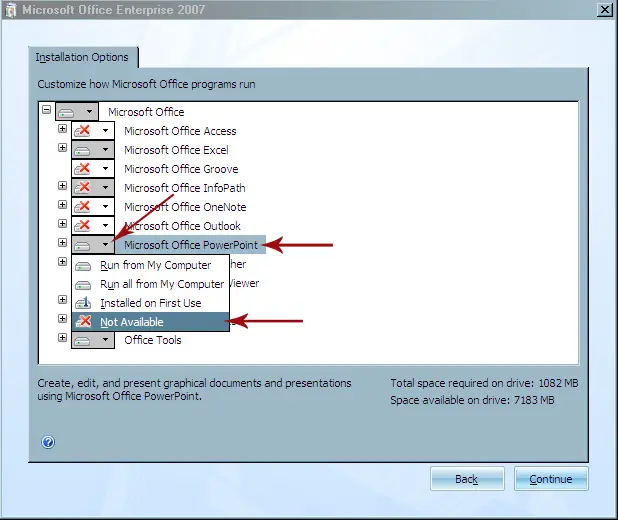Collapse the Microsoft Office root node
This screenshot has width=618, height=520.
point(47,110)
